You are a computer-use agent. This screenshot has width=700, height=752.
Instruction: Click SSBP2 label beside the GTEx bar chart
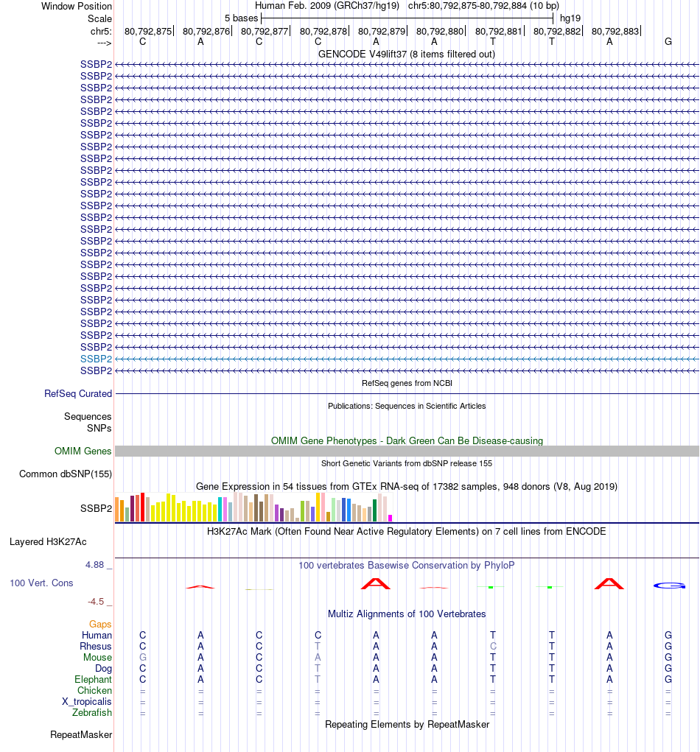(x=96, y=508)
